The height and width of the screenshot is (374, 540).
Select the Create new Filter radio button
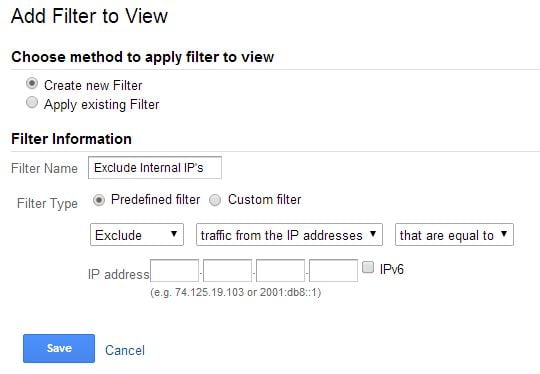point(32,84)
